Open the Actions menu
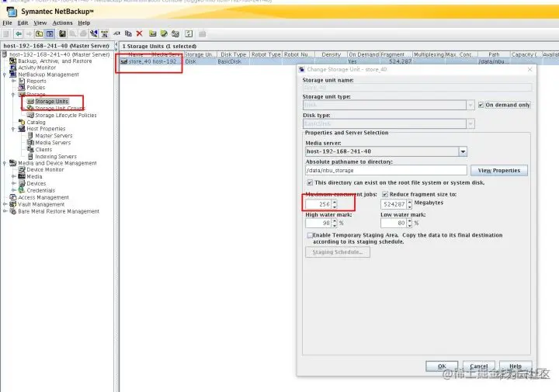The width and height of the screenshot is (559, 392). pyautogui.click(x=62, y=23)
